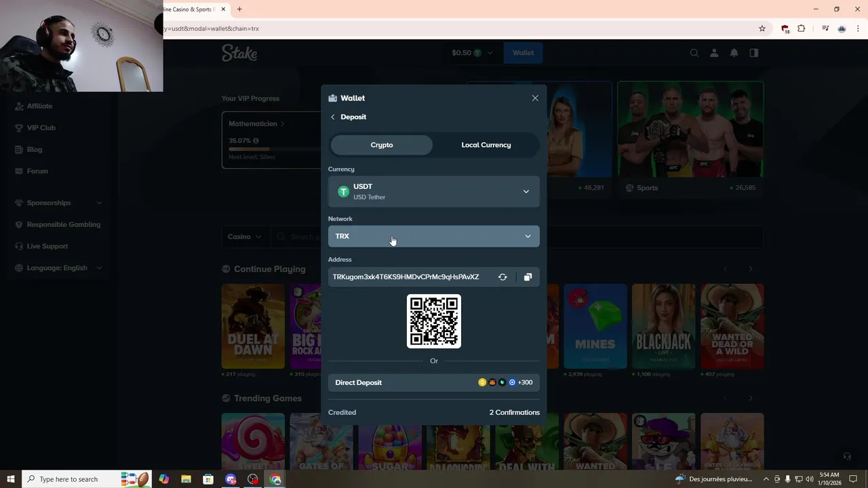
Task: Click the browser address bar URL
Action: point(212,28)
